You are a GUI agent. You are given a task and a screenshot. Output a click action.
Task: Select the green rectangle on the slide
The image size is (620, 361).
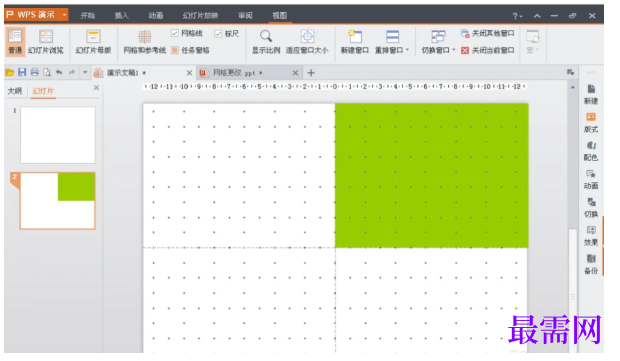point(431,176)
